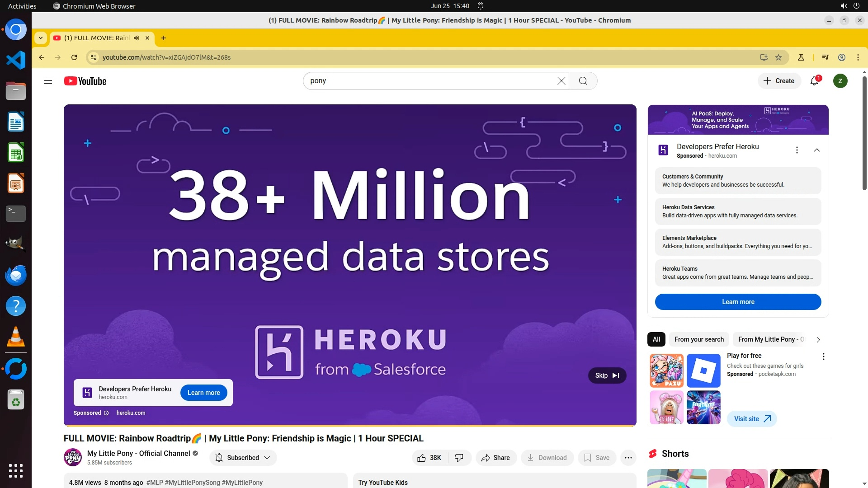Click the notifications bell icon

click(814, 81)
